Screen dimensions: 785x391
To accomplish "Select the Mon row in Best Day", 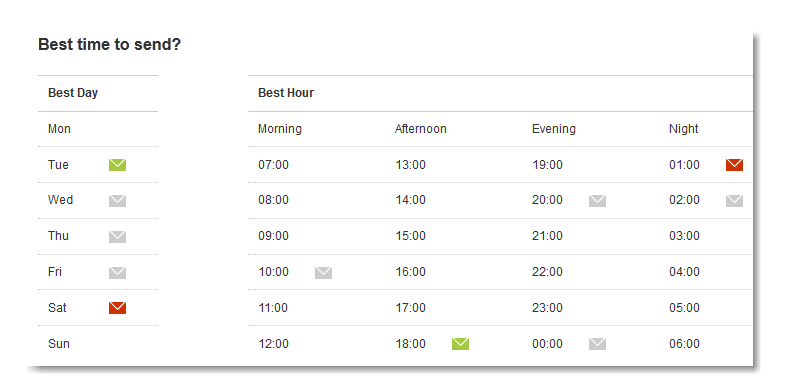I will 98,129.
